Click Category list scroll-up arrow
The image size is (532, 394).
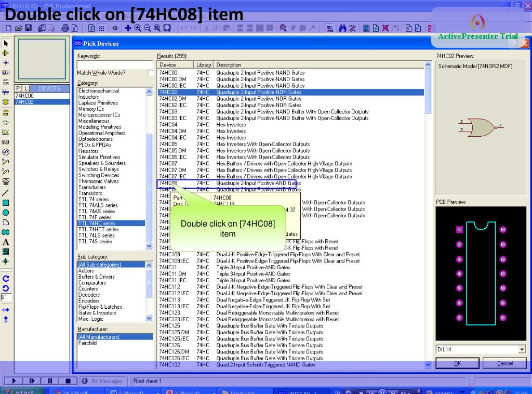pos(149,91)
